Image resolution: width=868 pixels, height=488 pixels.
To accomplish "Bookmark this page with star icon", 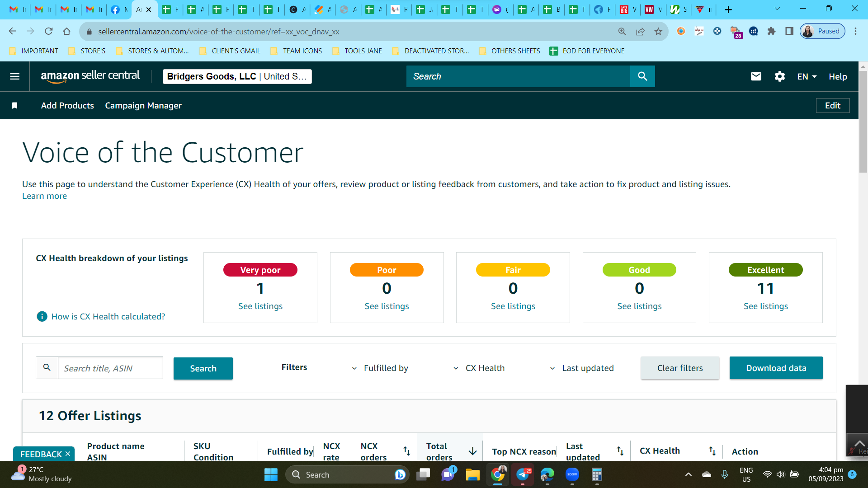I will [658, 31].
